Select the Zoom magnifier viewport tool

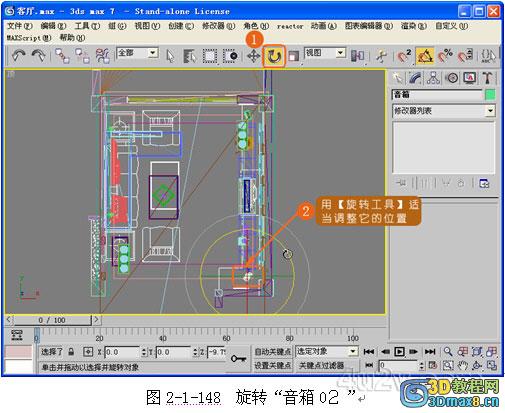pyautogui.click(x=448, y=351)
